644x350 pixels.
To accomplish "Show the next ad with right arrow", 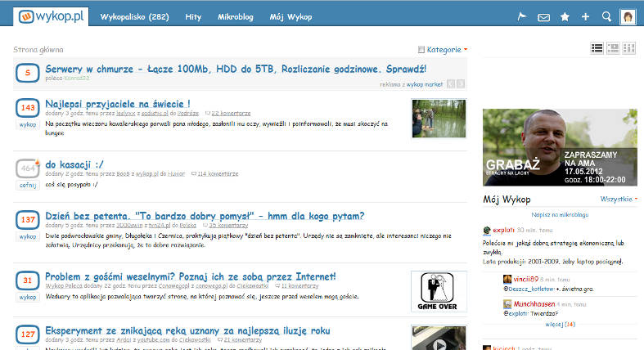I will tap(461, 84).
